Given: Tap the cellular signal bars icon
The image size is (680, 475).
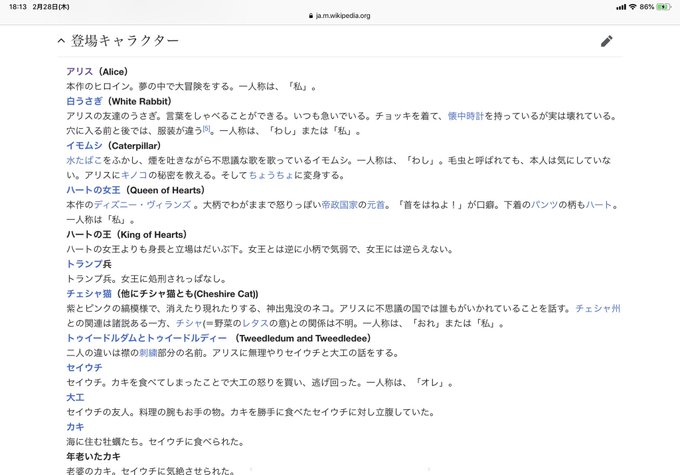Looking at the screenshot, I should (621, 7).
